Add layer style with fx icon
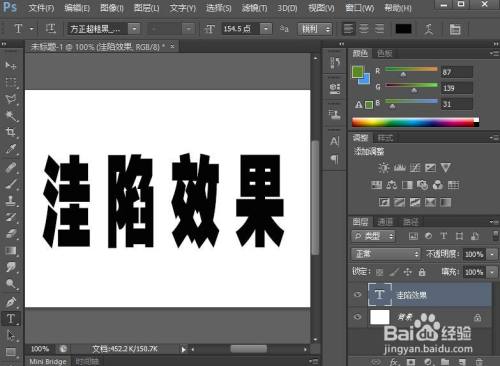 coord(394,362)
